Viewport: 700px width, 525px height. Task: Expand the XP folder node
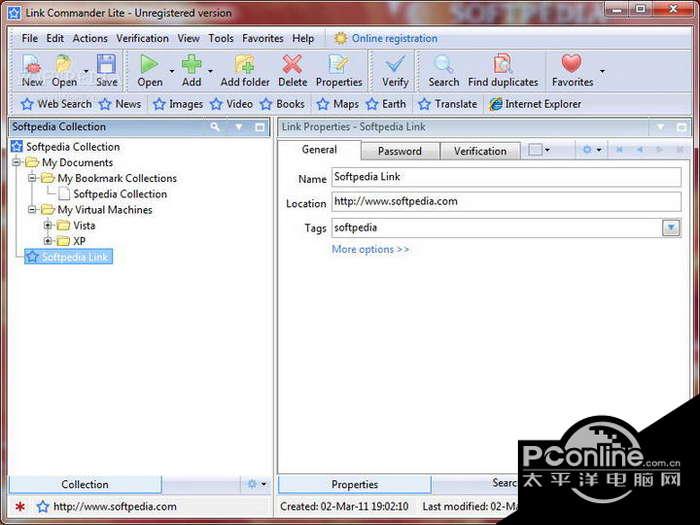[x=48, y=241]
